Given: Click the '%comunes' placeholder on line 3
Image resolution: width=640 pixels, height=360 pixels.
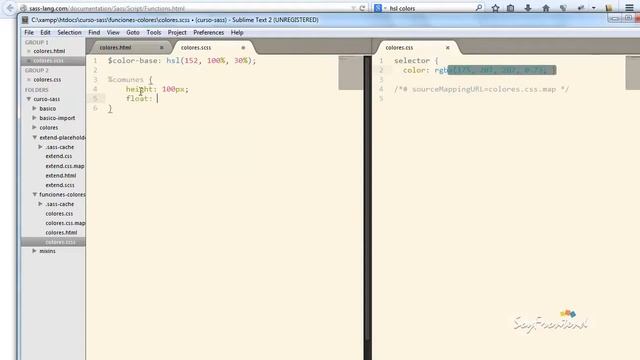Looking at the screenshot, I should click(126, 80).
